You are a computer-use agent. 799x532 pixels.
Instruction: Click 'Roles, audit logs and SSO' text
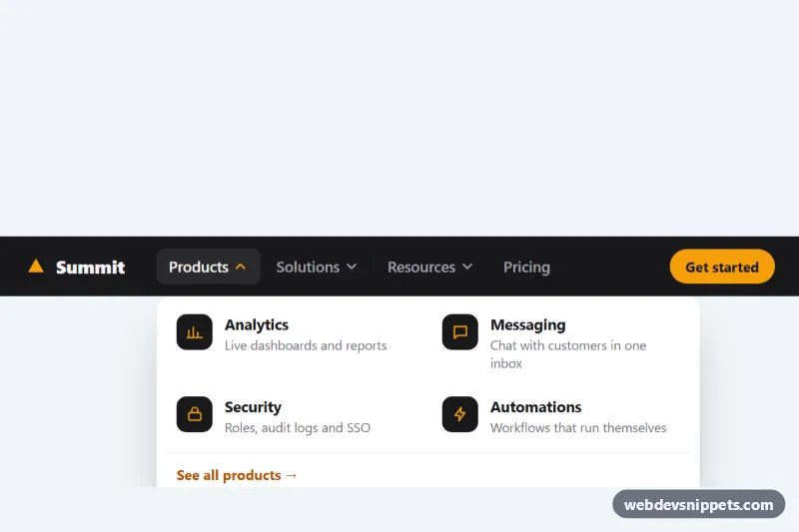point(298,427)
